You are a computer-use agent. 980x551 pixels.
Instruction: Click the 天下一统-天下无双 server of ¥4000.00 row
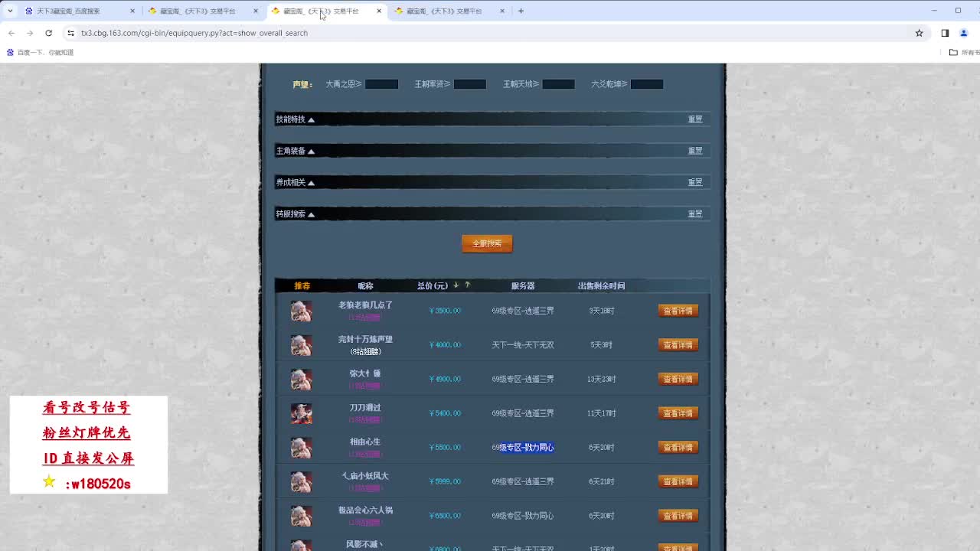[x=523, y=345]
